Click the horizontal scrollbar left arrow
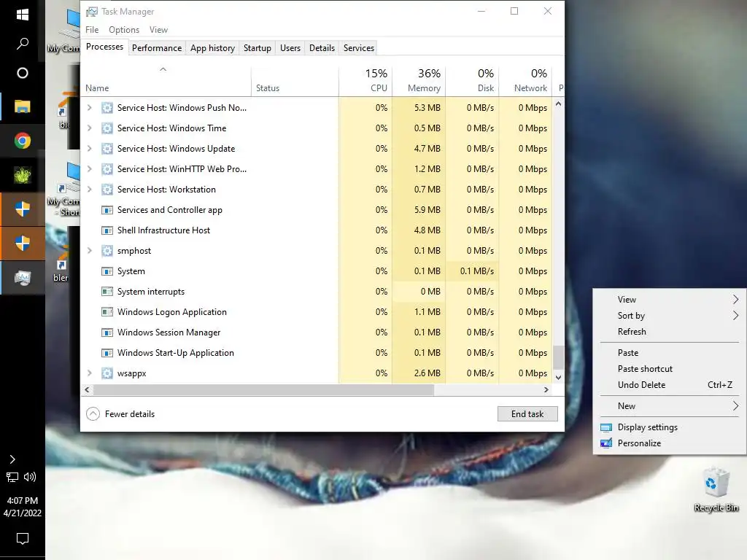The image size is (747, 560). coord(87,389)
